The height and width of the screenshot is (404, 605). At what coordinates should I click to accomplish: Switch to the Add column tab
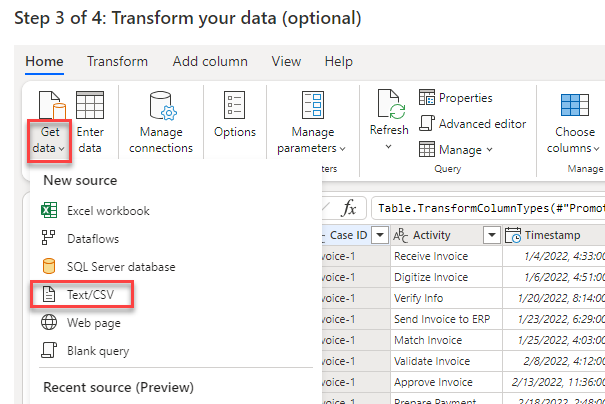[210, 61]
